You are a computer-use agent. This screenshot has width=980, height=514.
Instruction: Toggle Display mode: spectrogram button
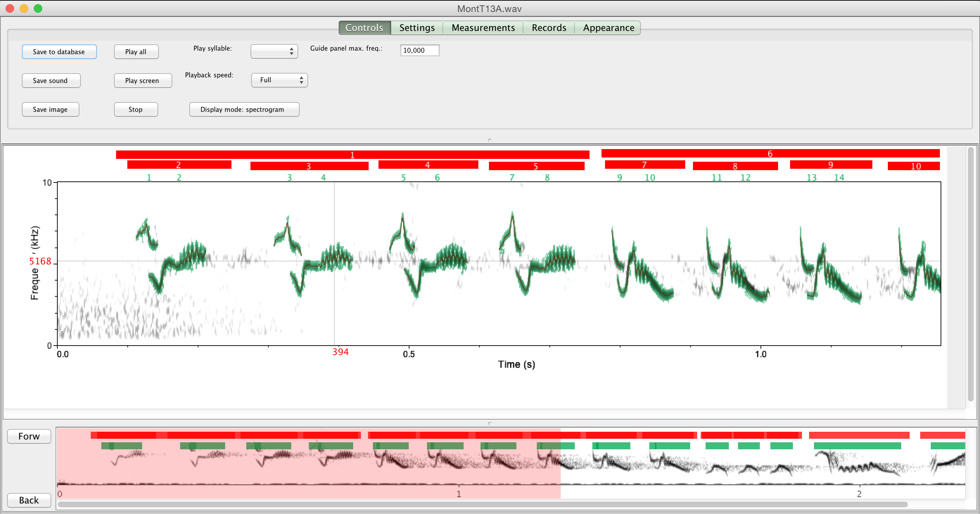(x=244, y=109)
